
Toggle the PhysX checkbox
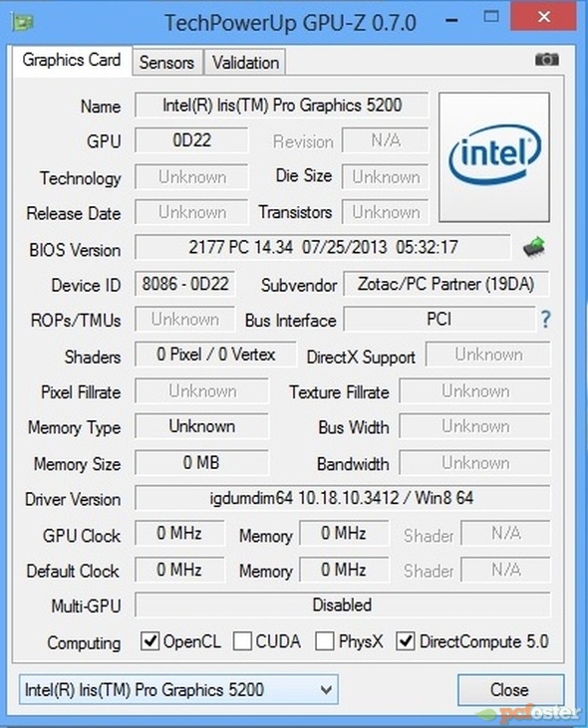tap(324, 641)
